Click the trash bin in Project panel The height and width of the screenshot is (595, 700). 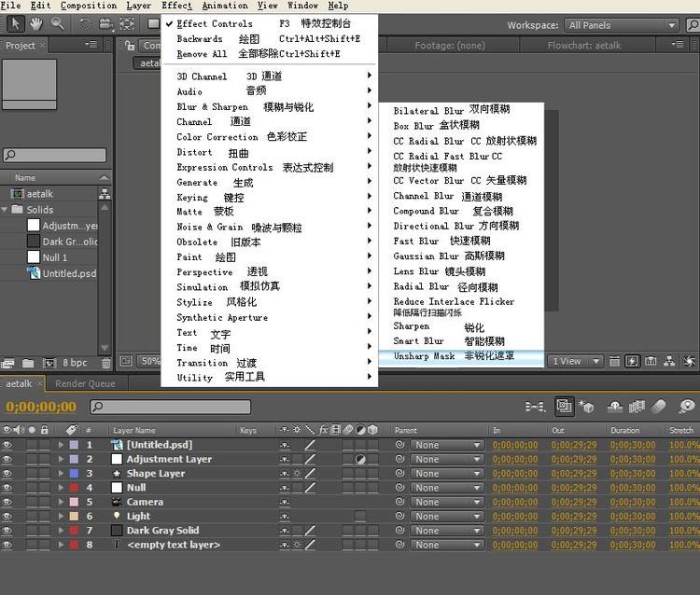106,363
